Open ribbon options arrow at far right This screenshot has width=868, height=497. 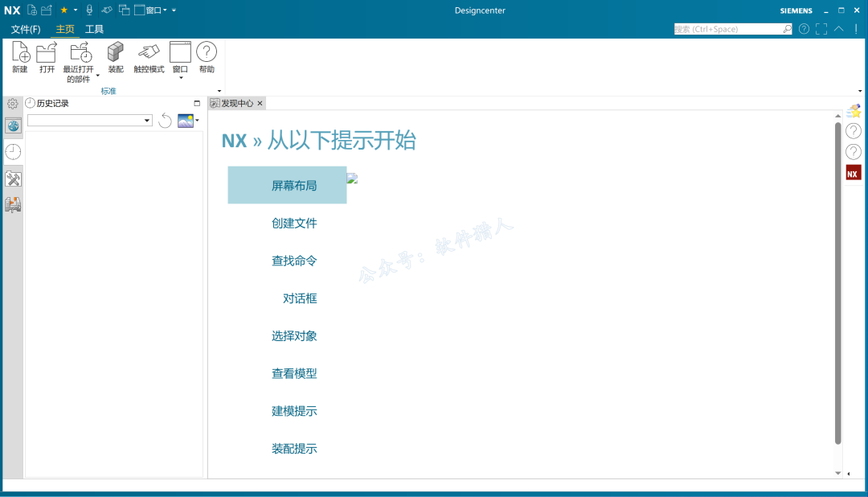860,91
